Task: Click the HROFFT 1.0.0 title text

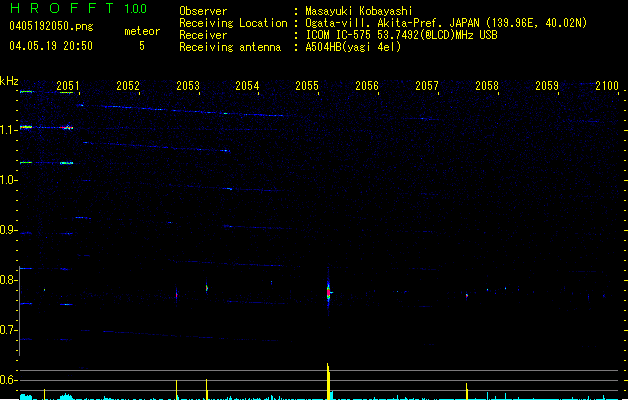Action: [x=78, y=8]
